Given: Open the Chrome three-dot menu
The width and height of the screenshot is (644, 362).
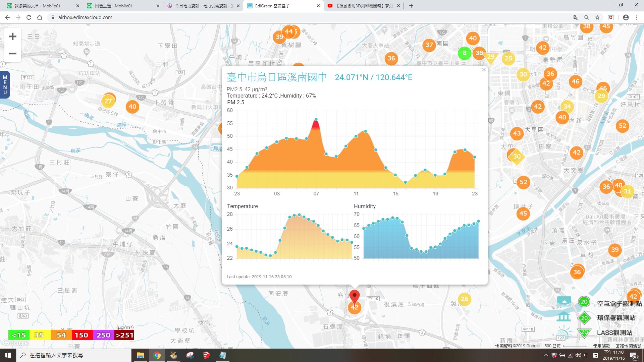Looking at the screenshot, I should pyautogui.click(x=637, y=17).
